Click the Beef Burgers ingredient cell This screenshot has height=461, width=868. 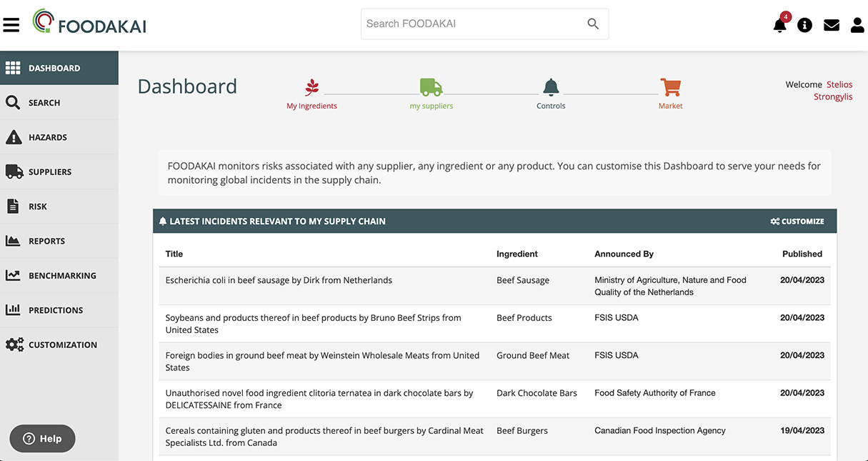tap(522, 431)
